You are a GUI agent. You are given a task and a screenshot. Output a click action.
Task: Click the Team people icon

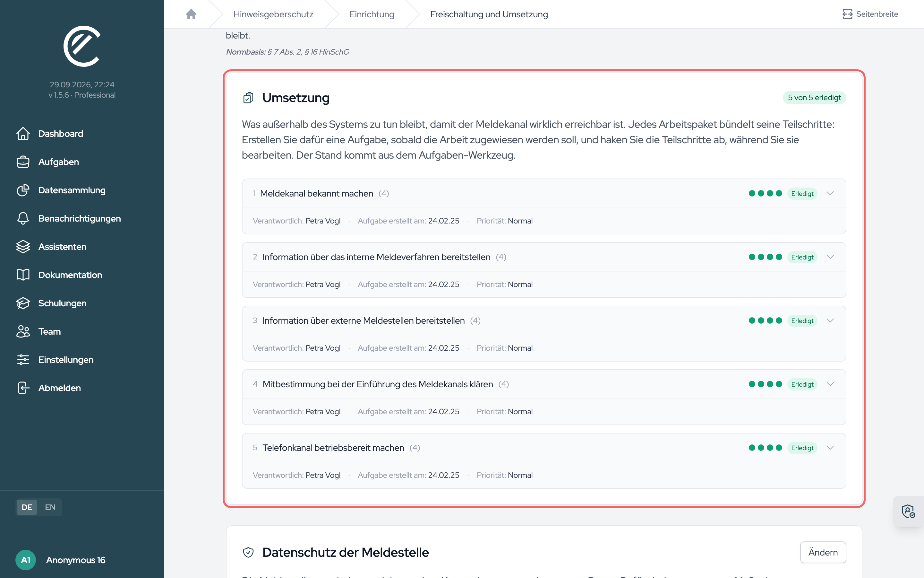click(x=23, y=332)
